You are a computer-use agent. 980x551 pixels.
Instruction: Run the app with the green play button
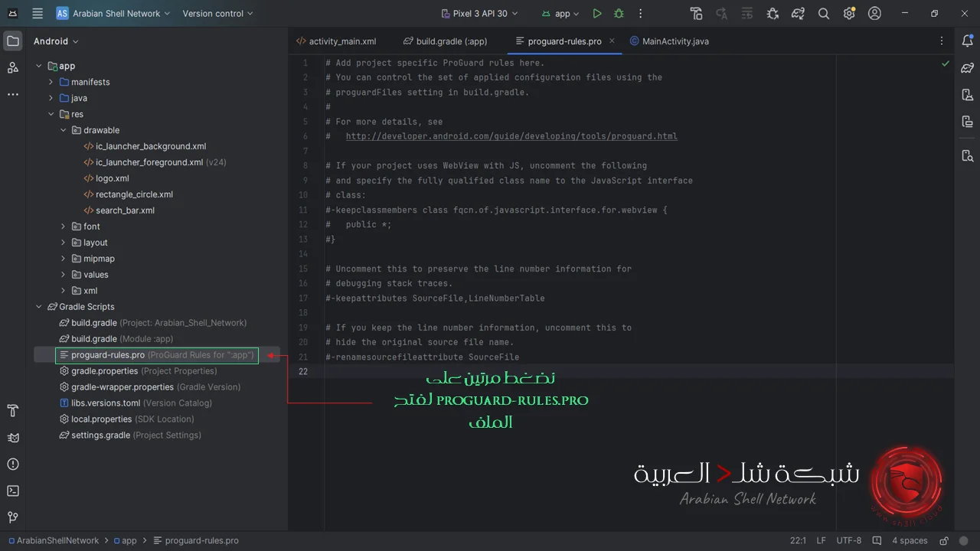tap(597, 14)
